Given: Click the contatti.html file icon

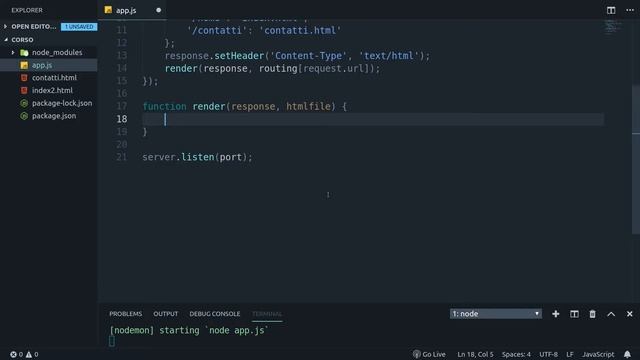Looking at the screenshot, I should [x=24, y=78].
